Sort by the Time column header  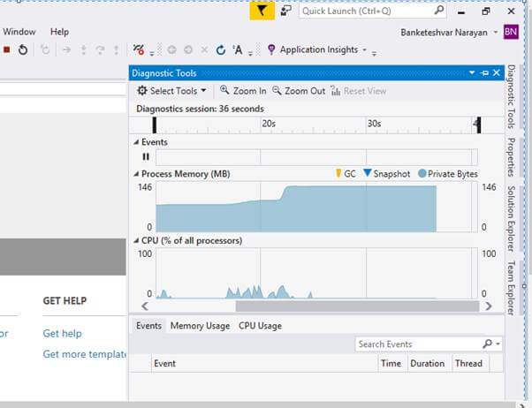pos(391,364)
